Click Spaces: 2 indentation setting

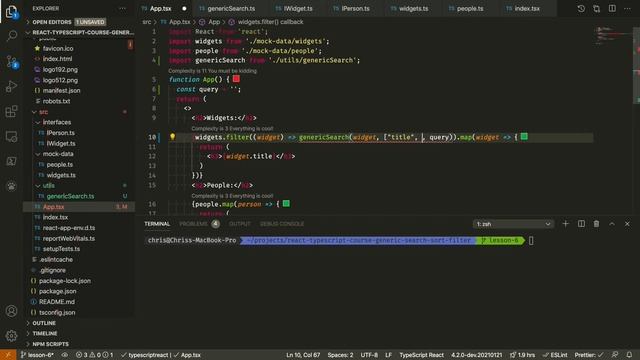tap(340, 355)
